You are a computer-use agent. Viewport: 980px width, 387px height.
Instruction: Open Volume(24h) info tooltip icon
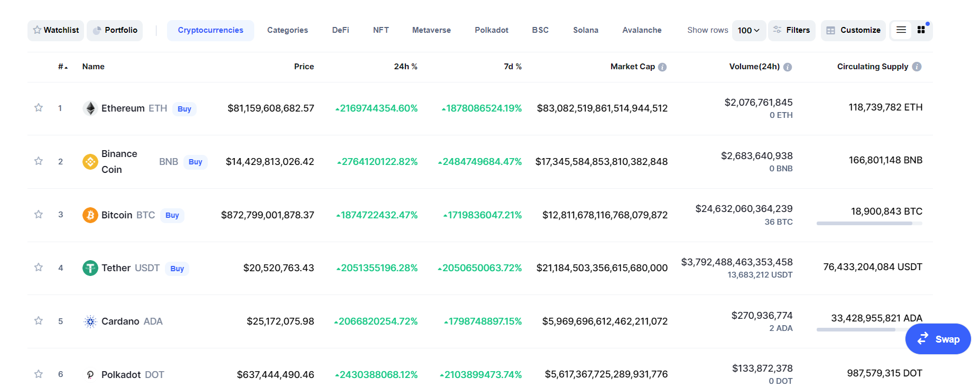[788, 67]
